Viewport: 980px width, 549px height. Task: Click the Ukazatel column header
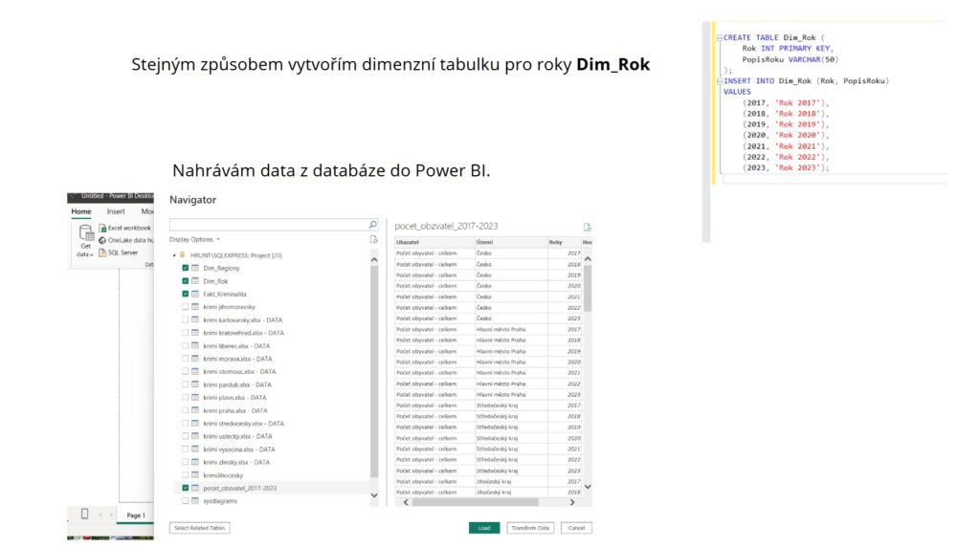[x=434, y=242]
